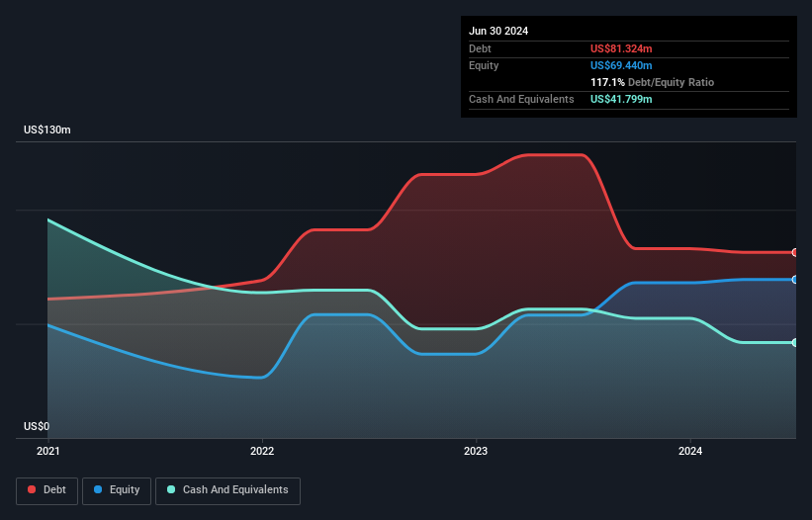Click the US$41.799m cash value
Image resolution: width=812 pixels, height=520 pixels.
(x=621, y=99)
